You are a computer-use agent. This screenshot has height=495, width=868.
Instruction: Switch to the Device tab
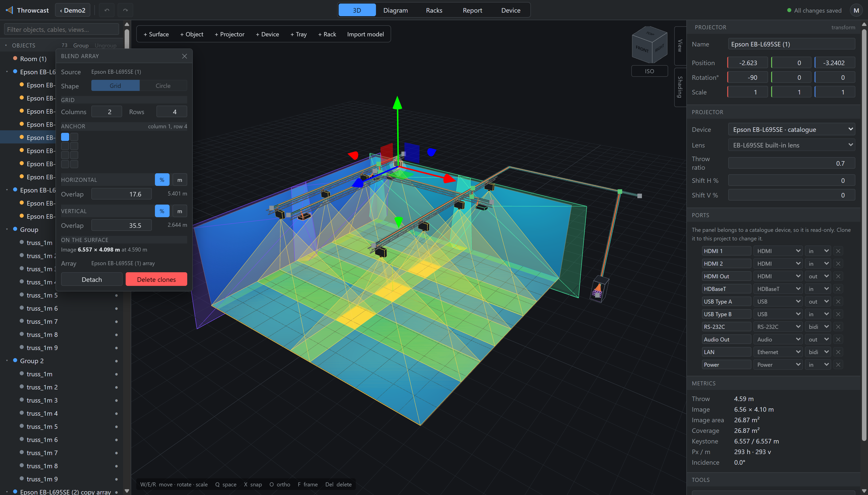pyautogui.click(x=510, y=10)
